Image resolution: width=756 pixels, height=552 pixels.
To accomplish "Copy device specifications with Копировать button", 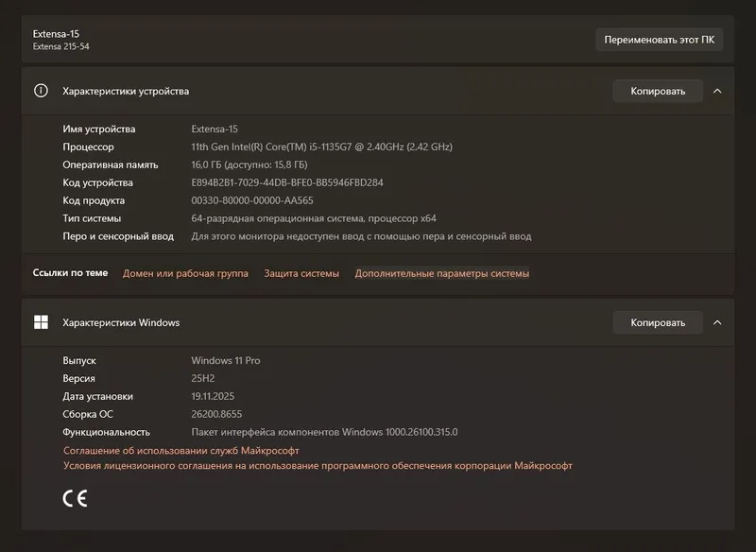I will (x=658, y=91).
